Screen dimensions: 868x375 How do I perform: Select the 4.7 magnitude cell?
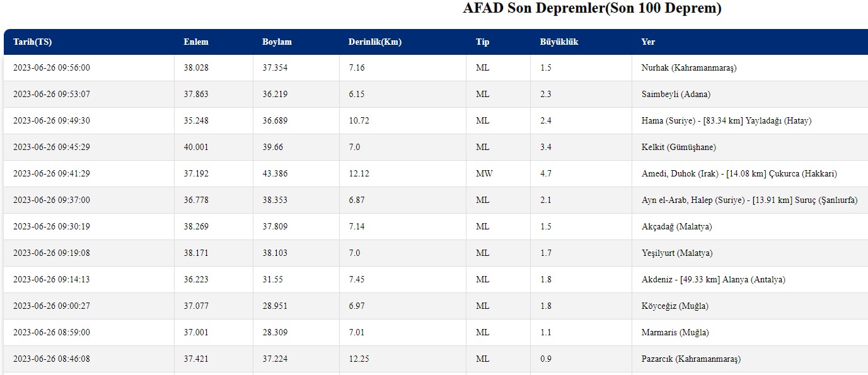[x=545, y=174]
